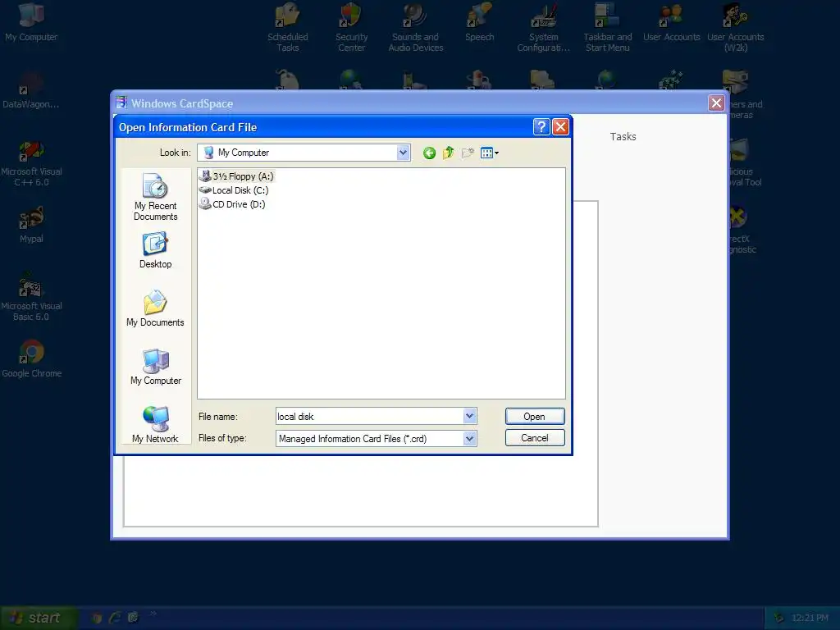Click in the File name field
The height and width of the screenshot is (630, 840).
click(x=369, y=416)
